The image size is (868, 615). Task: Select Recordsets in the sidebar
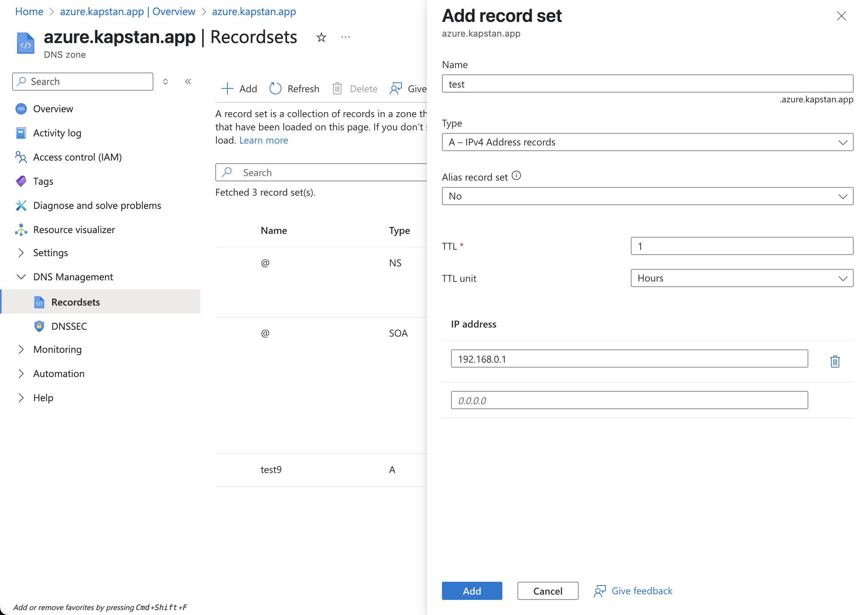pos(100,302)
